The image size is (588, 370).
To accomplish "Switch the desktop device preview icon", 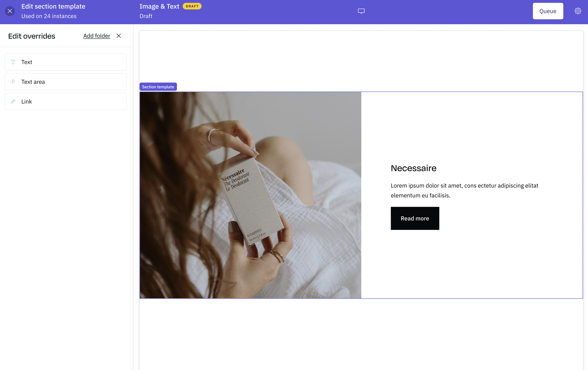I will coord(361,11).
